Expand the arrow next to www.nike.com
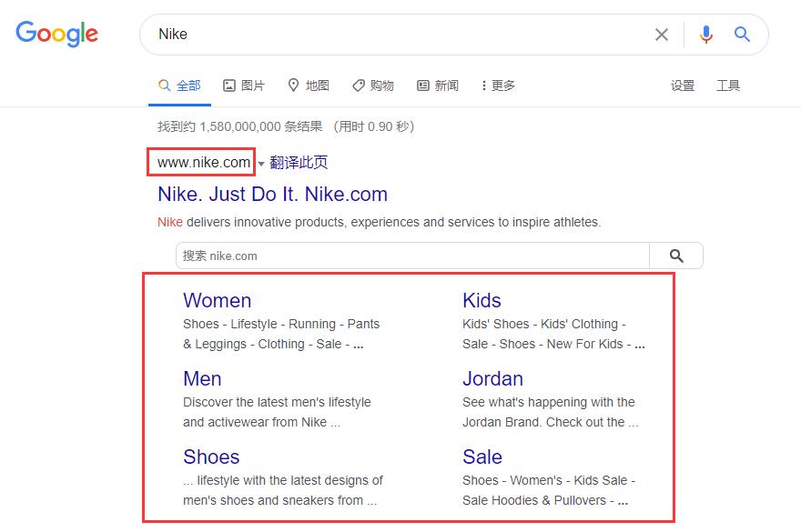 [260, 162]
